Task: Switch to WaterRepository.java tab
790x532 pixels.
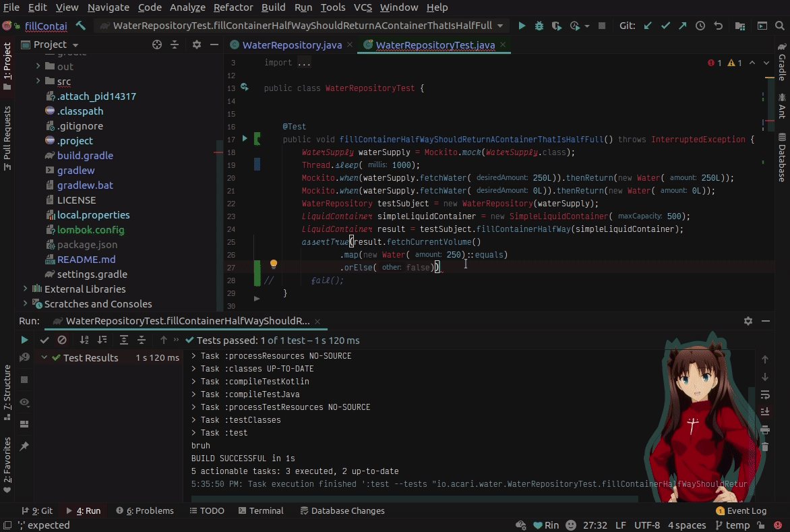Action: coord(292,45)
